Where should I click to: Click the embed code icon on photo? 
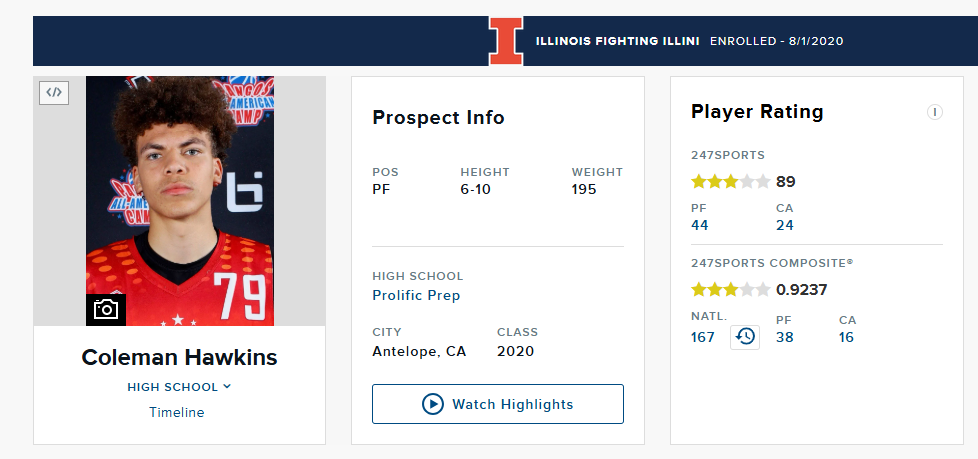coord(54,93)
